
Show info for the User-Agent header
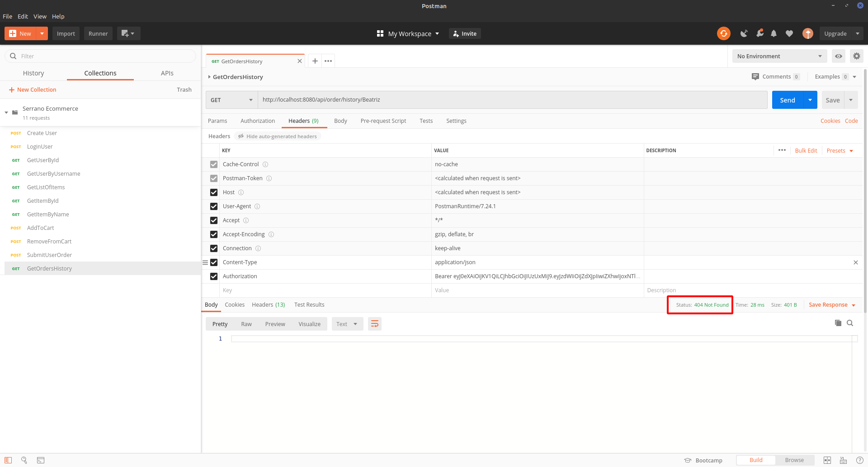click(x=257, y=206)
